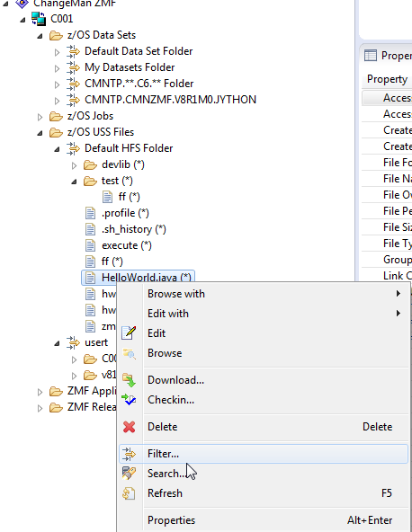Expand the ZMF Releases node

(40, 408)
